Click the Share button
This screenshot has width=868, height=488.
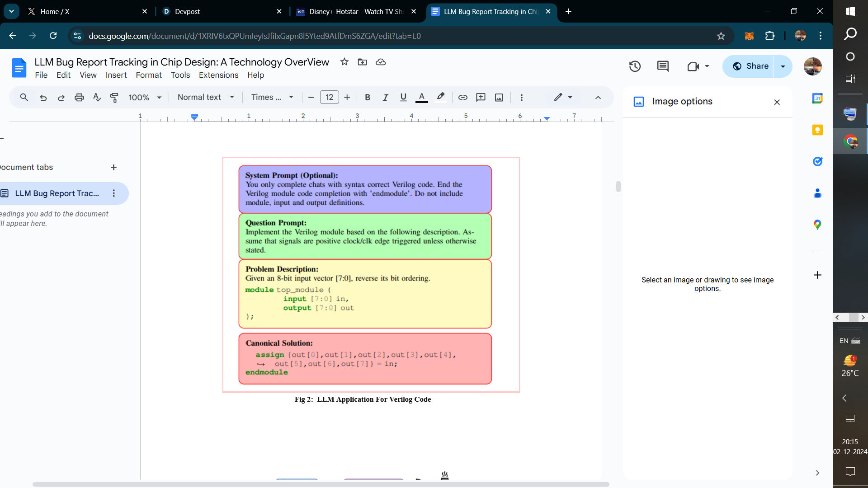(x=750, y=66)
